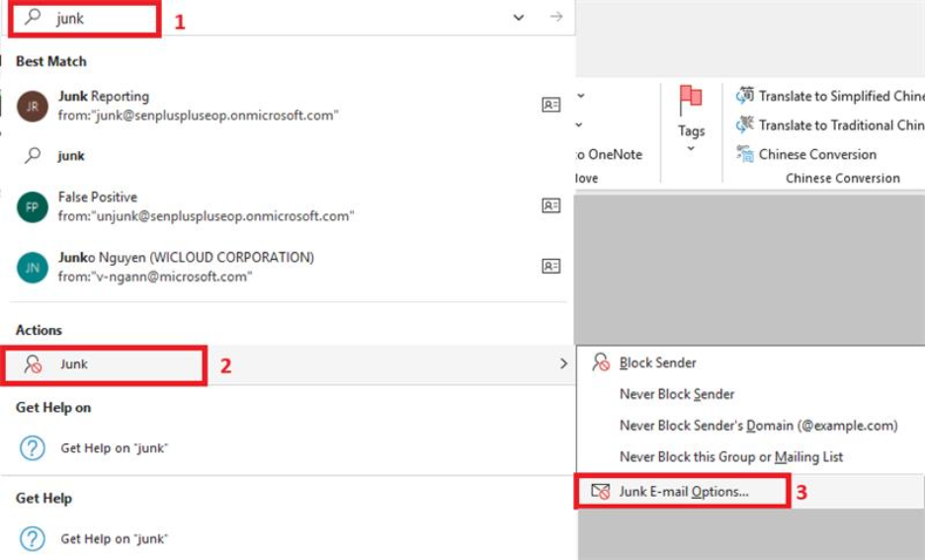Image resolution: width=925 pixels, height=560 pixels.
Task: Click the search go arrow button
Action: tap(555, 17)
